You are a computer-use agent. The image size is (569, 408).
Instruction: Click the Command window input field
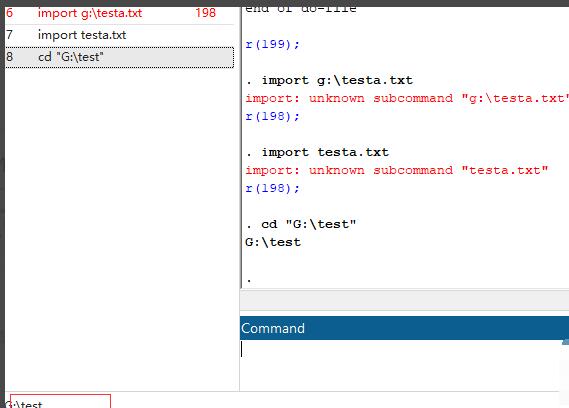(401, 365)
